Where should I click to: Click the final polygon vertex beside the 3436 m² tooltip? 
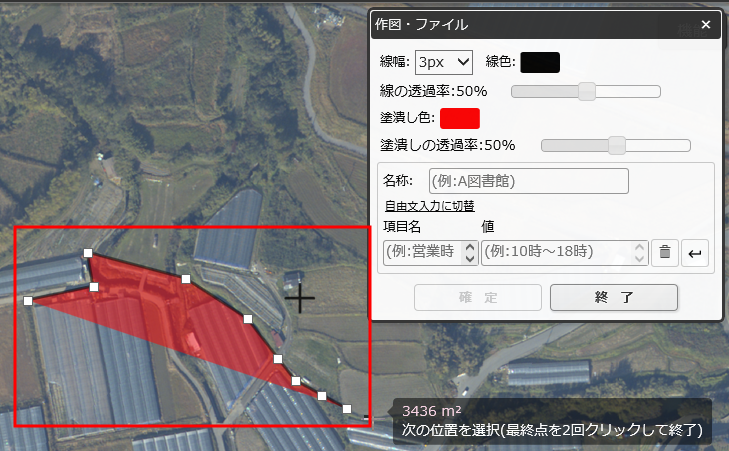347,409
